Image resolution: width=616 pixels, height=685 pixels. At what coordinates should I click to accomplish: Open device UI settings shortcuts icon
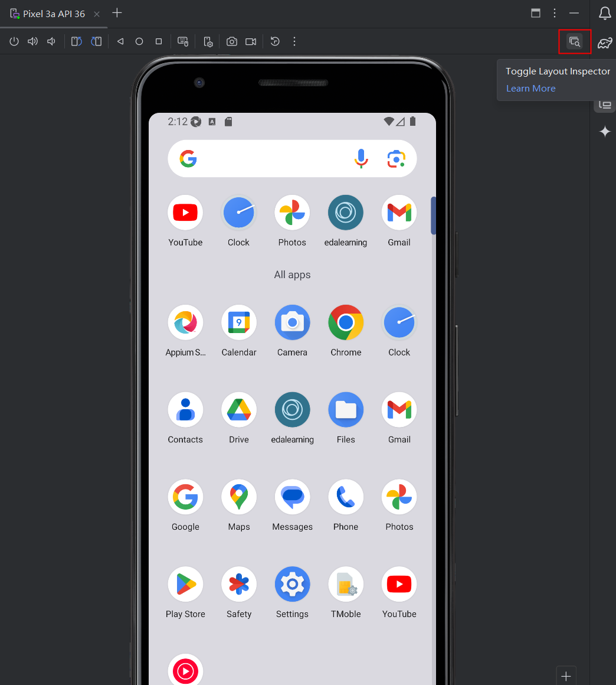tap(208, 41)
